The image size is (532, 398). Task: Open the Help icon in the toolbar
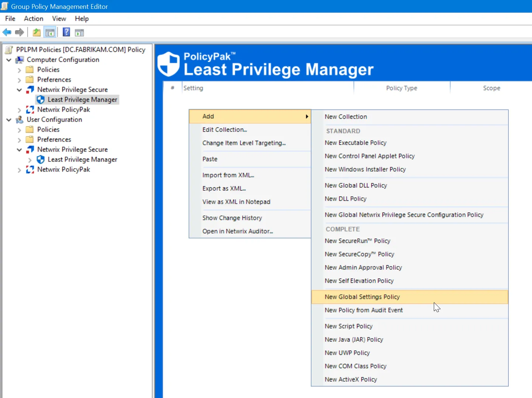66,32
